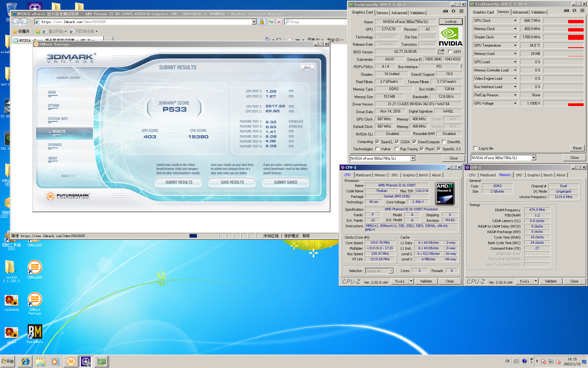Open hamburger menu in GPU-Z Sensors window
Screen dimensions: 588x368
point(582,11)
